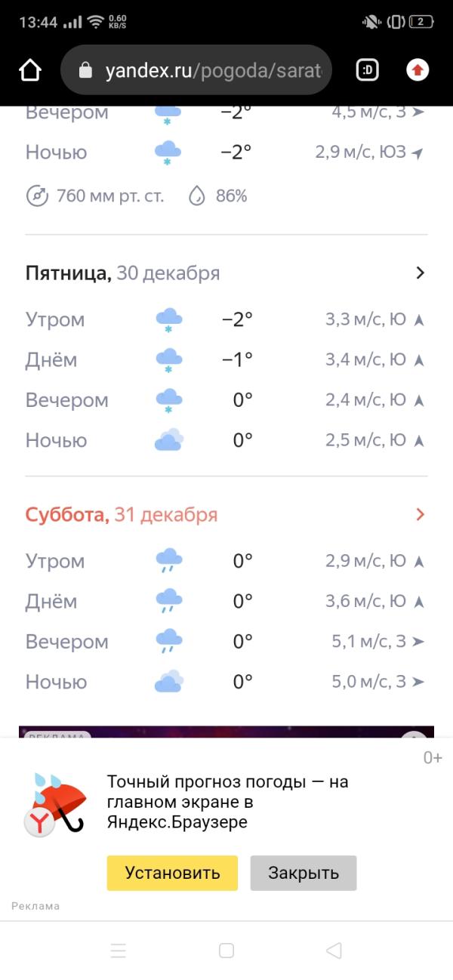Viewport: 453px width, 980px height.
Task: Open the tab switcher icon
Action: click(x=367, y=70)
